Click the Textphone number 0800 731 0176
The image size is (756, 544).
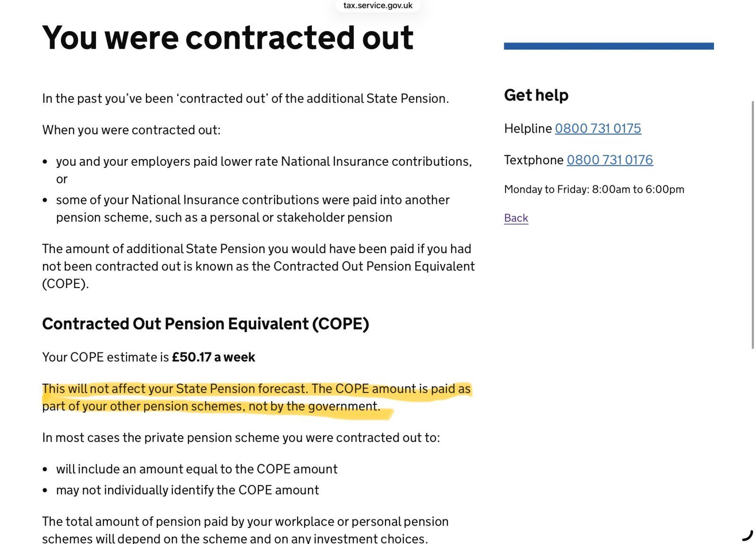(610, 160)
